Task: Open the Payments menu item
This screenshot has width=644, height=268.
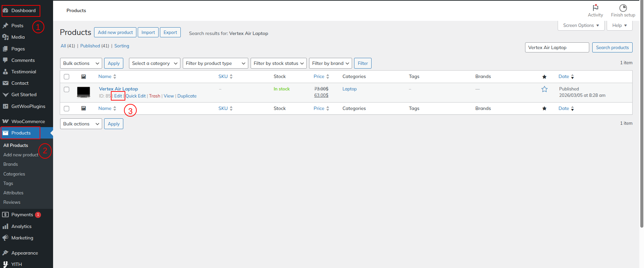Action: coord(22,215)
